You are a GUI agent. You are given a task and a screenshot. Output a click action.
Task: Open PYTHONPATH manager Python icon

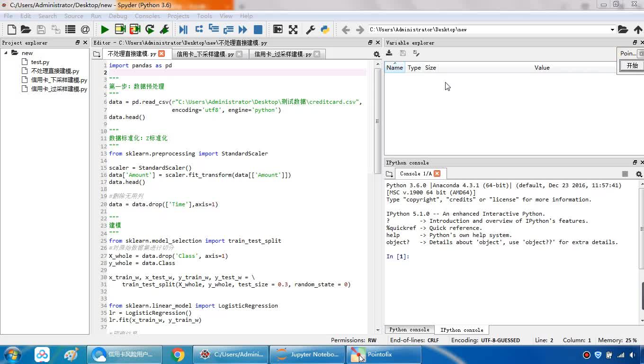pyautogui.click(x=325, y=29)
